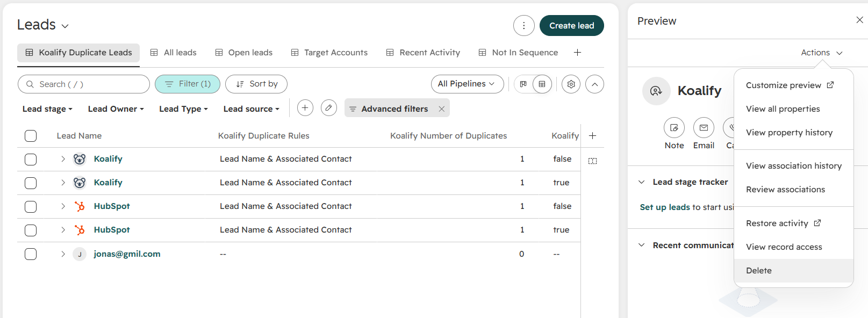The width and height of the screenshot is (868, 318).
Task: Switch to table view icon
Action: pyautogui.click(x=542, y=84)
